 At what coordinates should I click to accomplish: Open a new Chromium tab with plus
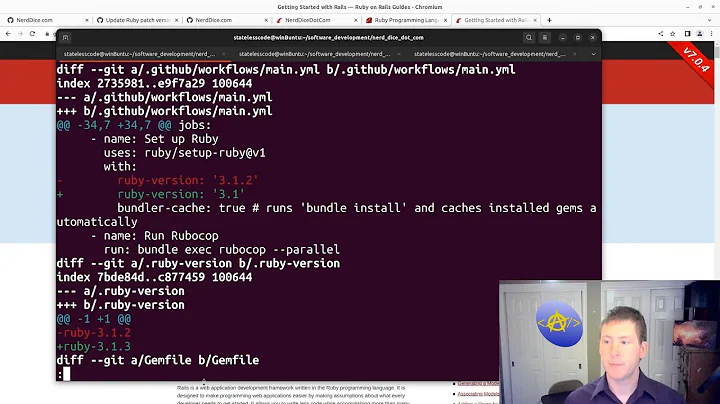pos(549,20)
